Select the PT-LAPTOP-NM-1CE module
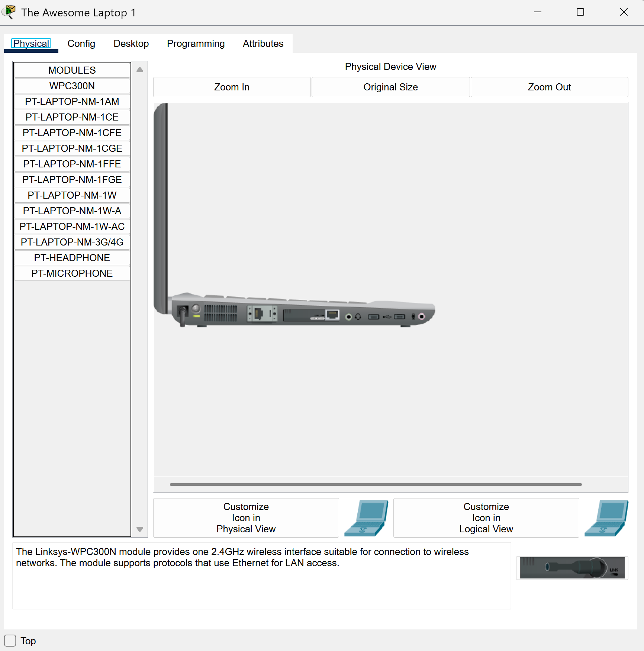The height and width of the screenshot is (651, 644). [x=72, y=117]
